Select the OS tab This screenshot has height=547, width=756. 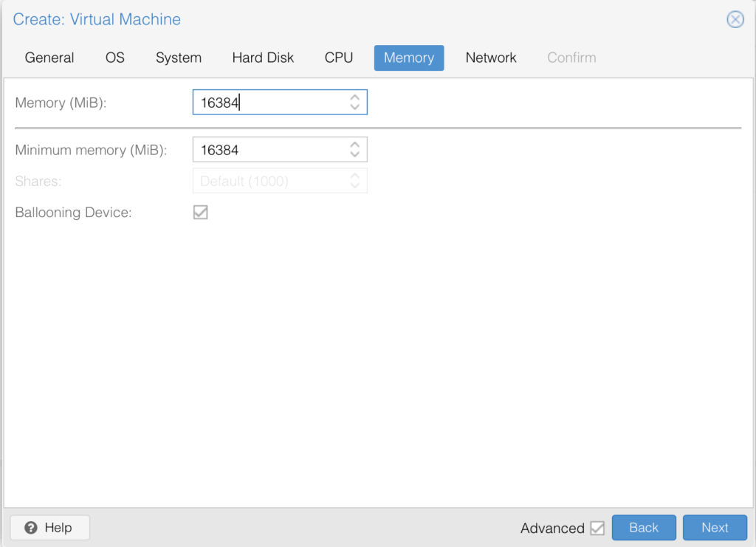[x=114, y=57]
